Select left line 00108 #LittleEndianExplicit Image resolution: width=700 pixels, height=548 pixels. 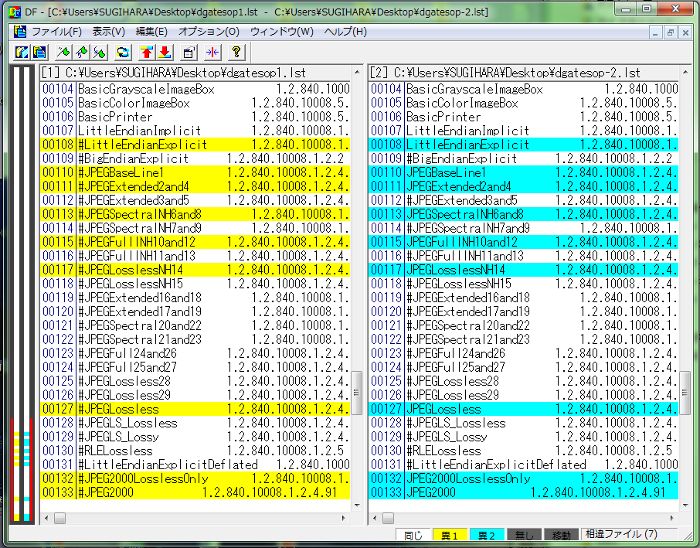point(195,145)
